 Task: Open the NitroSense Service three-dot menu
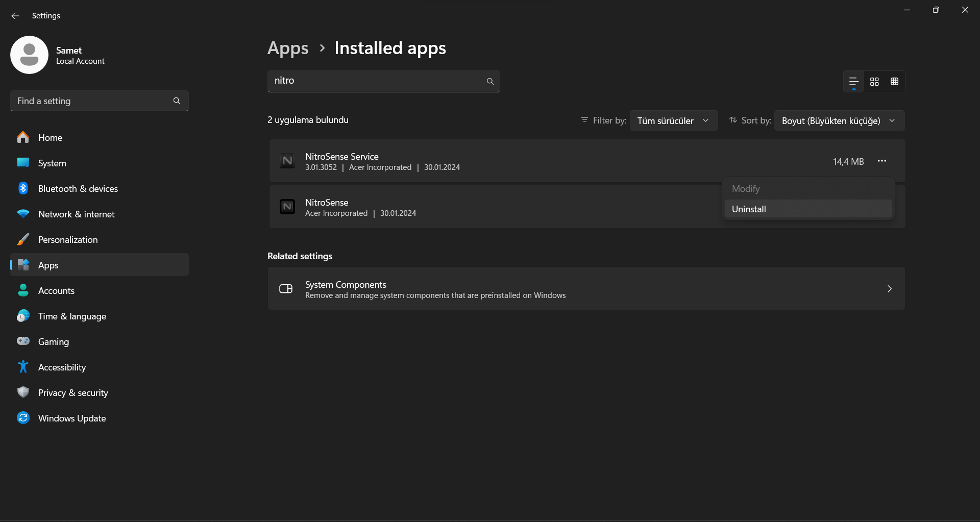pyautogui.click(x=881, y=161)
